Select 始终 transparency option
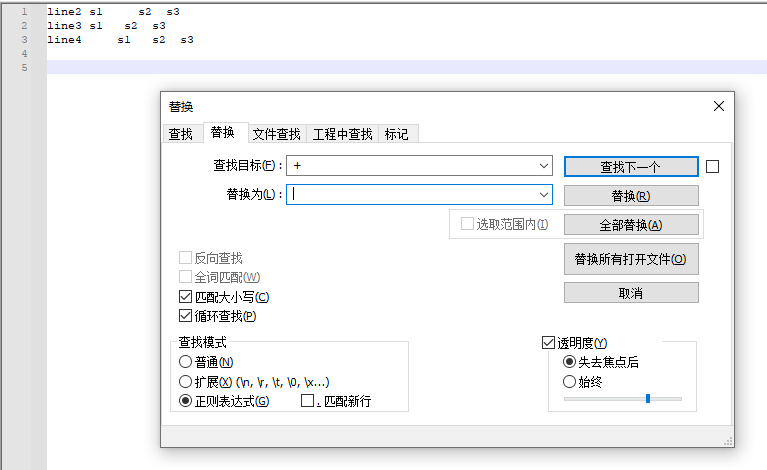 (x=570, y=381)
